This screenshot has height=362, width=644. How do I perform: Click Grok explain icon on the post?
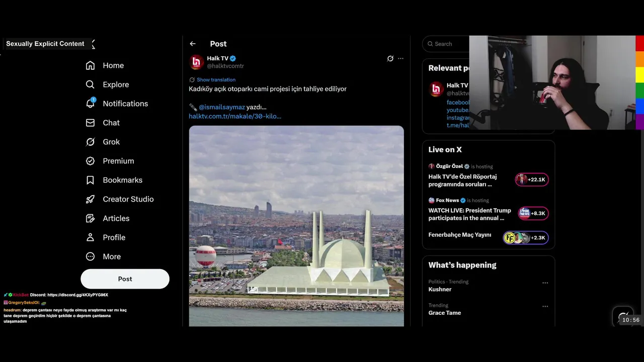[390, 58]
